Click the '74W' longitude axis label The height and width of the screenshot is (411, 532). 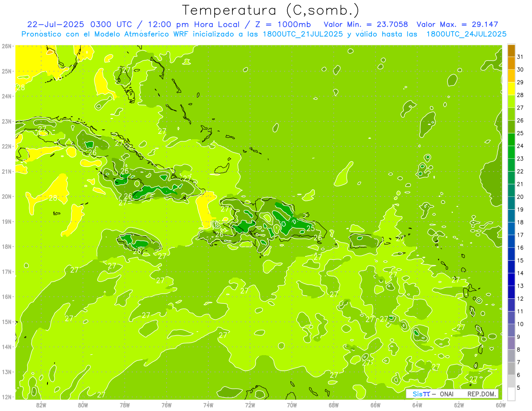208,404
